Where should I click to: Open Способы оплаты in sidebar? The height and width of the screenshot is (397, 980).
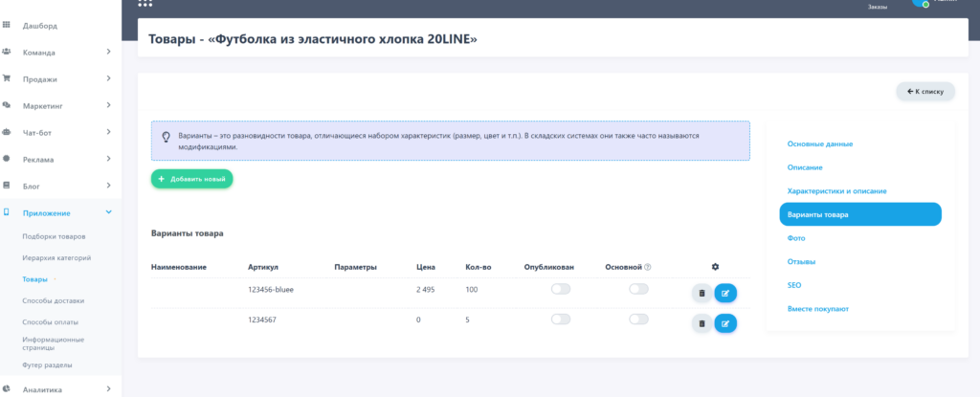click(50, 322)
